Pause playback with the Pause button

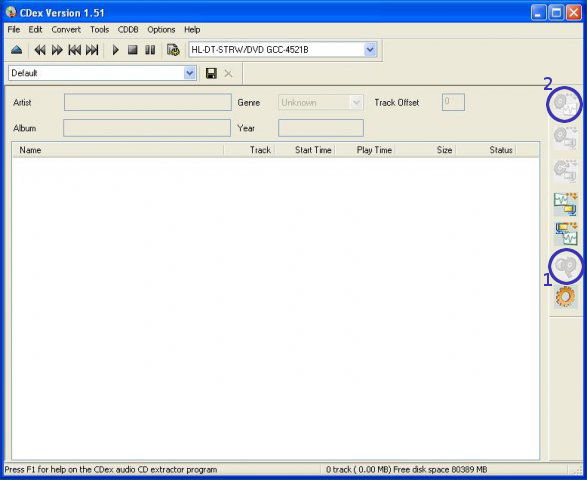tap(150, 50)
